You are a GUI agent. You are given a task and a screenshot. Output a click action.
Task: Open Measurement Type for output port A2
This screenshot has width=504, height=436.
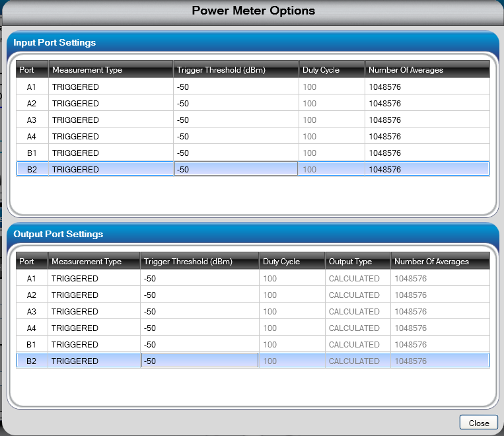point(94,295)
